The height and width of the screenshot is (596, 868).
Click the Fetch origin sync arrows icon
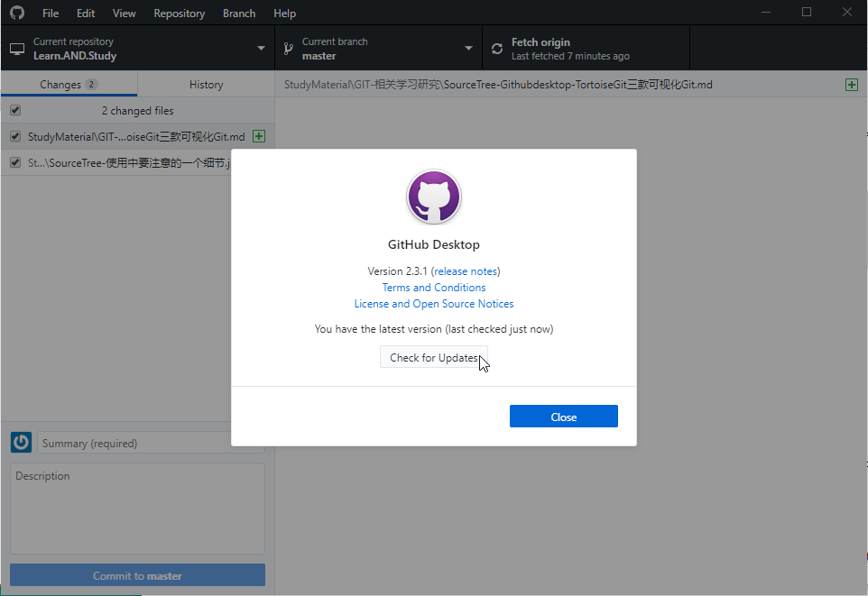click(497, 49)
